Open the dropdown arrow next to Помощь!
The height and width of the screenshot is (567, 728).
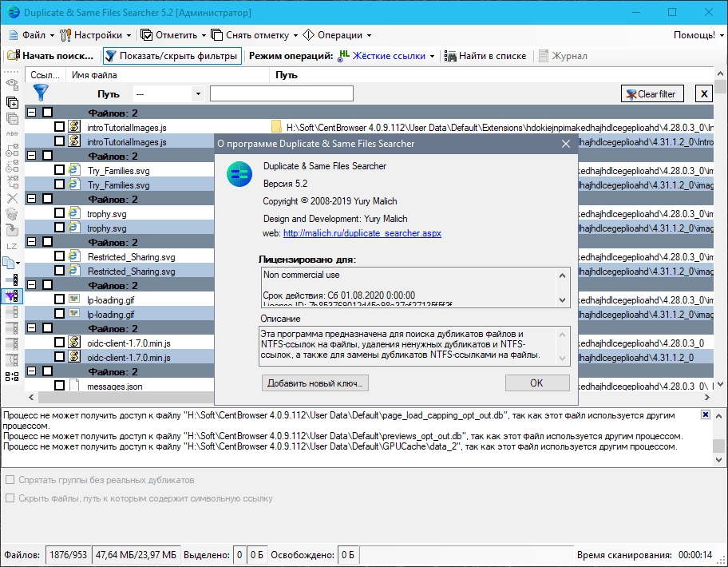coord(722,35)
